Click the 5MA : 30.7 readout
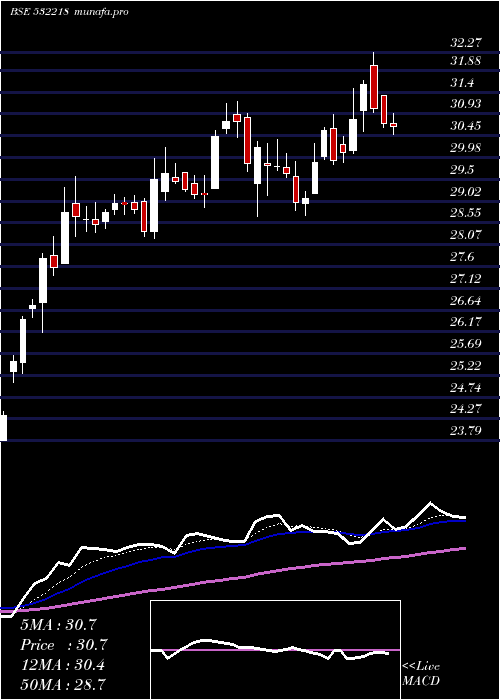 click(x=58, y=625)
